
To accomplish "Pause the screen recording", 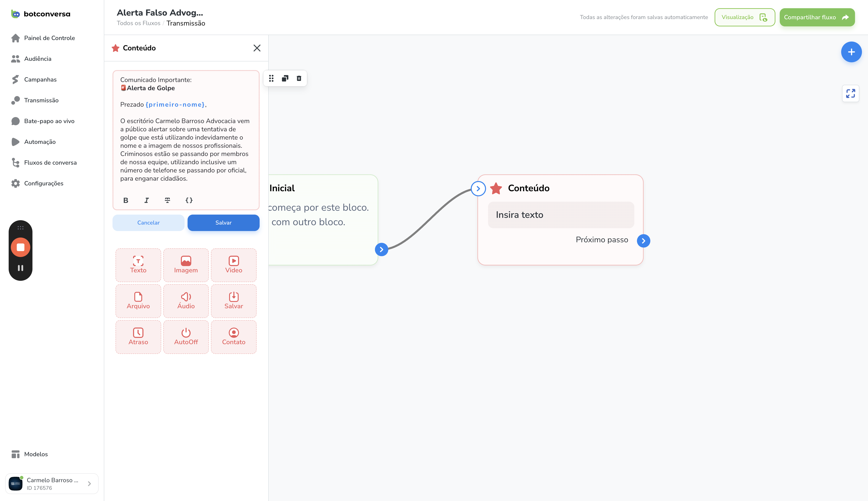I will point(21,268).
